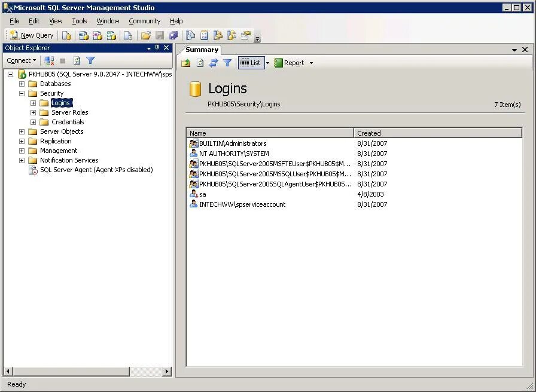Select SQL Server Agent tree item

coord(90,170)
